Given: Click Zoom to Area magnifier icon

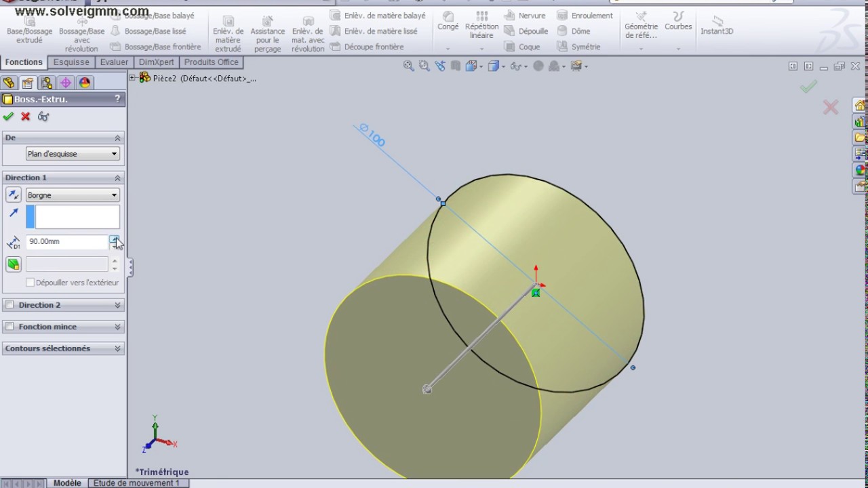Looking at the screenshot, I should 424,66.
